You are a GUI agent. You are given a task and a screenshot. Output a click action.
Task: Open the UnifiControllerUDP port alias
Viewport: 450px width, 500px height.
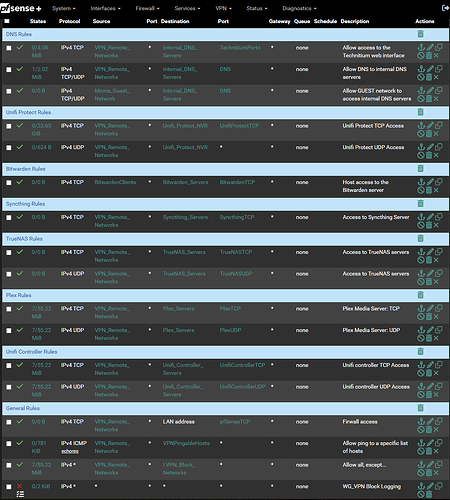tap(243, 387)
